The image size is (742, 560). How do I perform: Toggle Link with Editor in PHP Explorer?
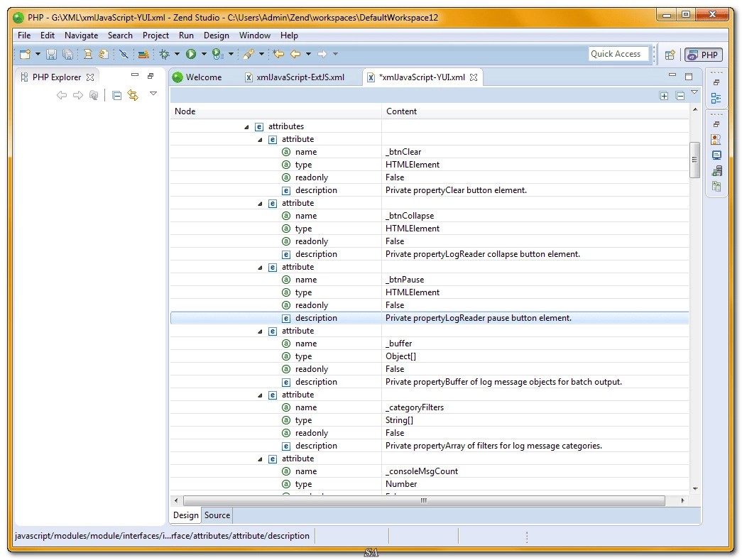(133, 96)
